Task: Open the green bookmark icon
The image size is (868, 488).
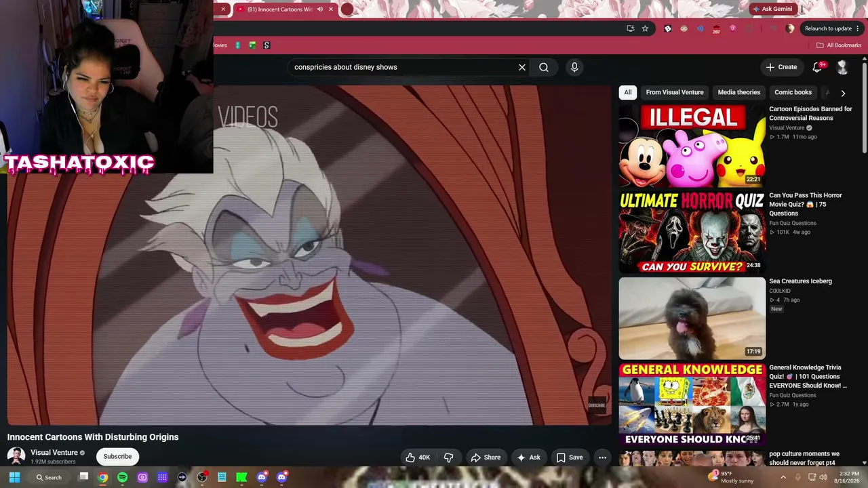Action: click(252, 45)
